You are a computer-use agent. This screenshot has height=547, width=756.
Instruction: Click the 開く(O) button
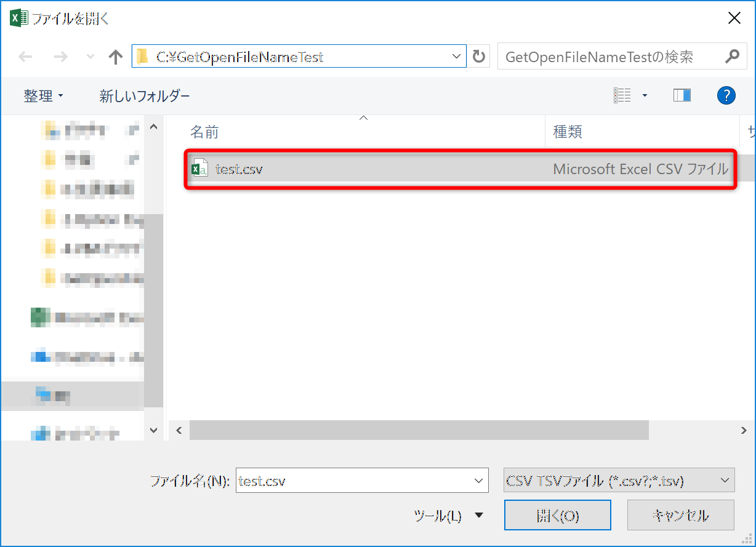pos(557,515)
